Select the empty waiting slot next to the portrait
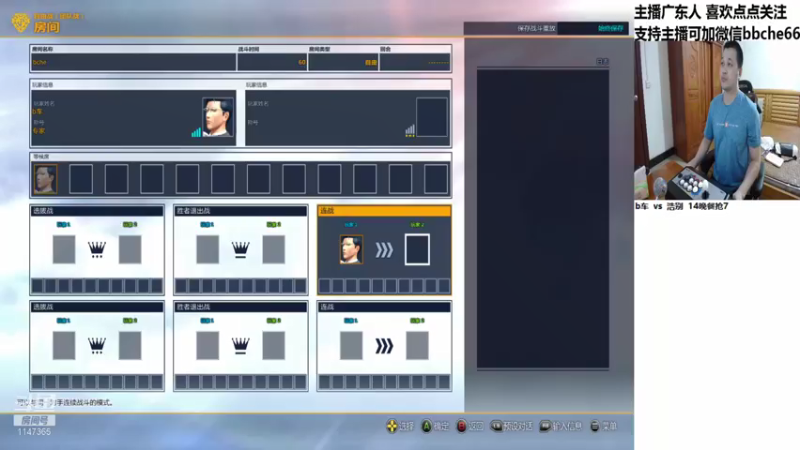 (x=81, y=179)
